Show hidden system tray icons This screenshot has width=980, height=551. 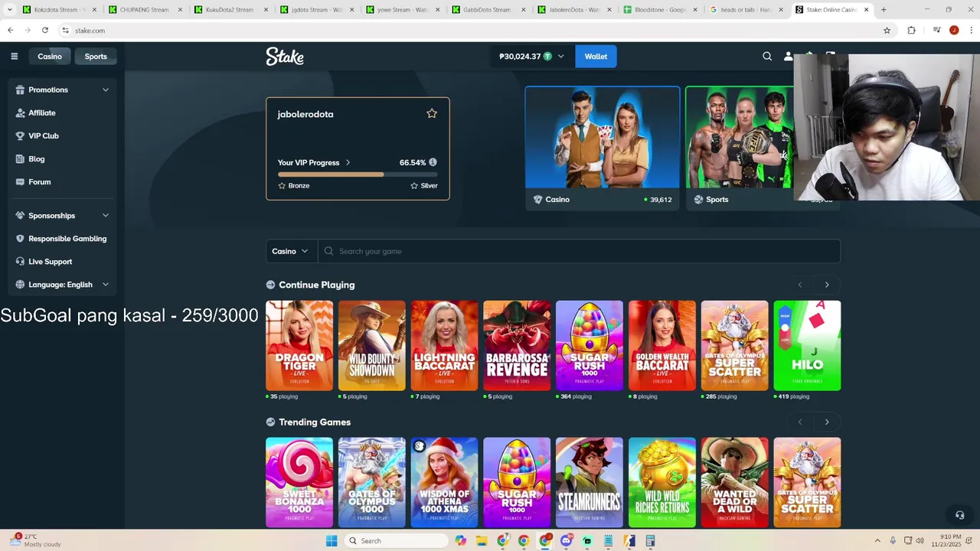[877, 540]
